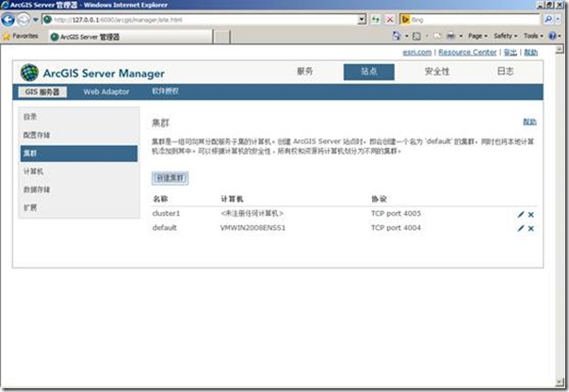Click the VMWIN2008ENSS1 machine cell
Viewport: 569px width, 392px height.
tap(252, 228)
